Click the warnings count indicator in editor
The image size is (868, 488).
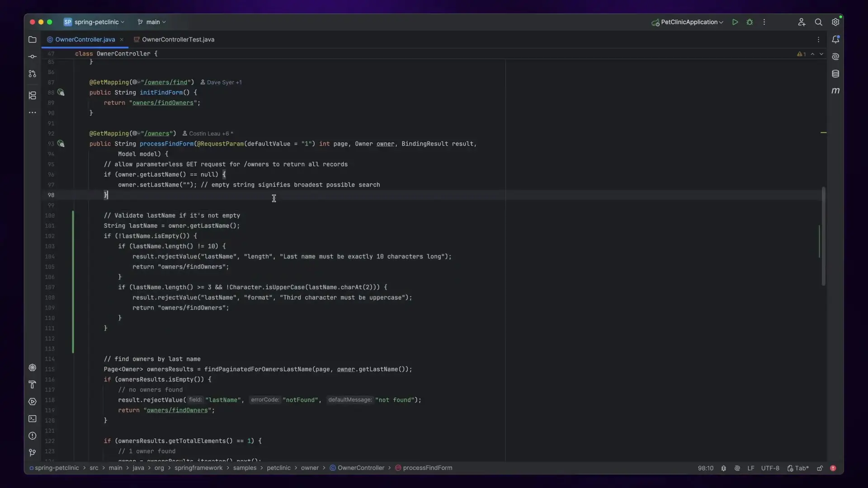802,54
